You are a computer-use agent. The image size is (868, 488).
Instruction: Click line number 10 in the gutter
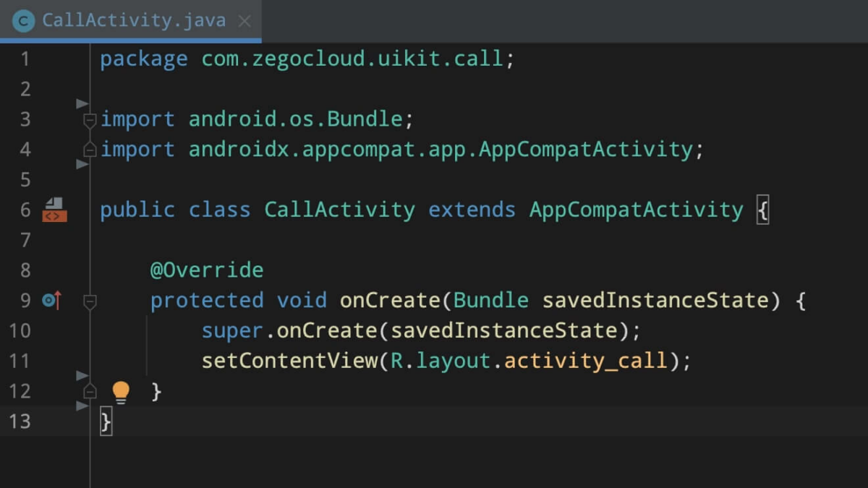[x=21, y=330]
